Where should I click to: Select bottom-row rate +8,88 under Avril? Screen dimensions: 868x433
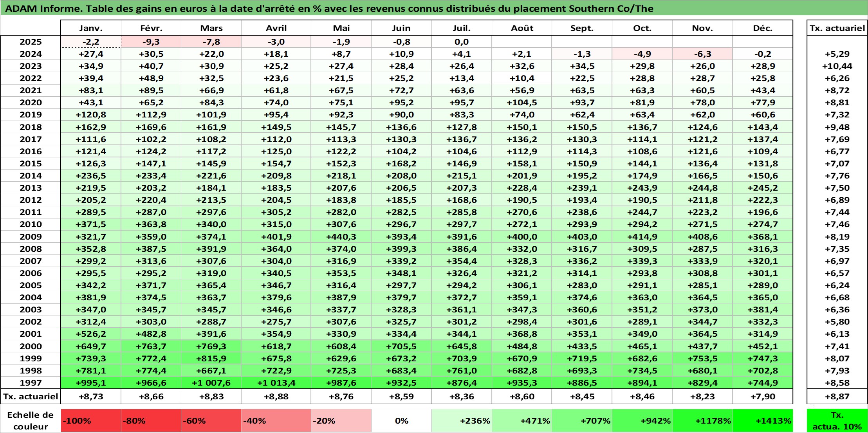(x=276, y=396)
